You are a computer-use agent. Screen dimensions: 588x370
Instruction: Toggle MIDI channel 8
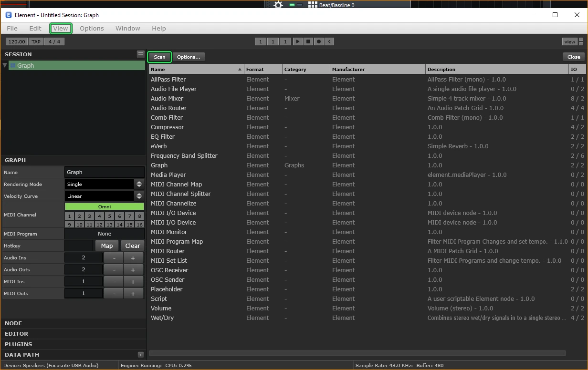[139, 216]
